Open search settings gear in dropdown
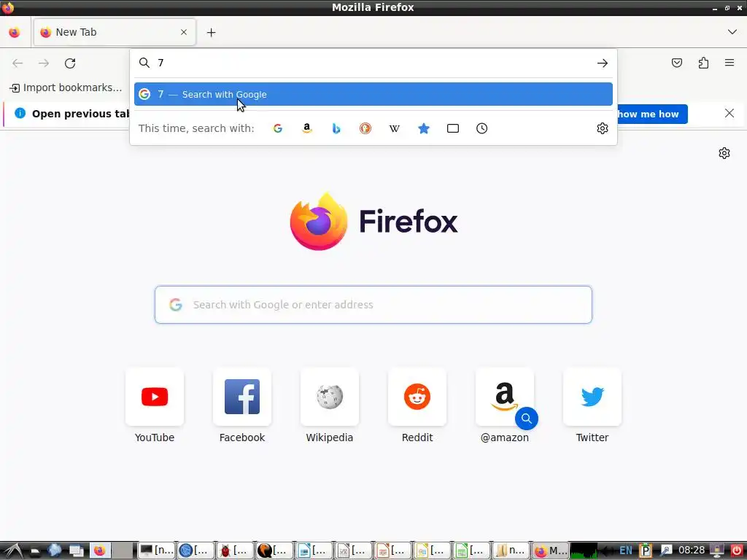The image size is (747, 560). tap(602, 128)
